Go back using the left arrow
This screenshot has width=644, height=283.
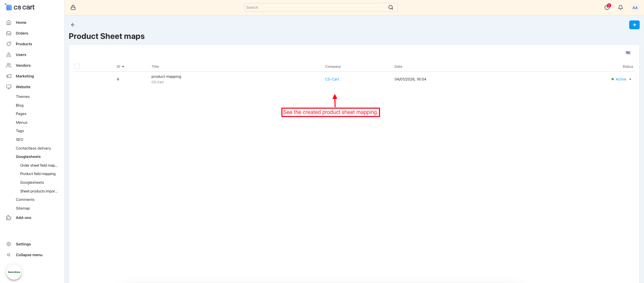click(73, 25)
